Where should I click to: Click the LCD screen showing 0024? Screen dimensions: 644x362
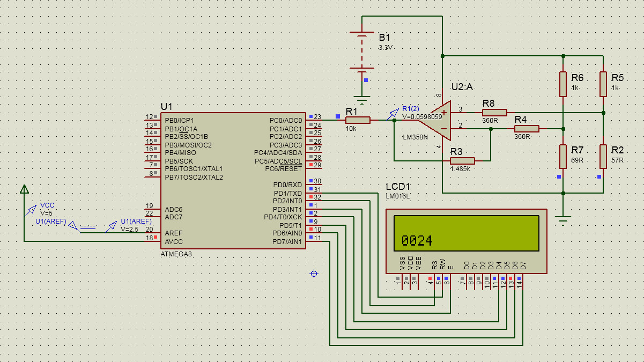coord(466,233)
